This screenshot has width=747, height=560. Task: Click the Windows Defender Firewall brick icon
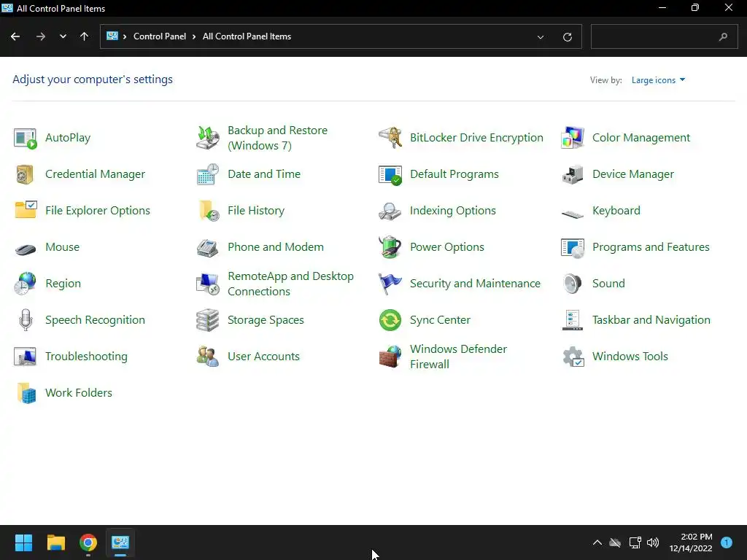[390, 357]
